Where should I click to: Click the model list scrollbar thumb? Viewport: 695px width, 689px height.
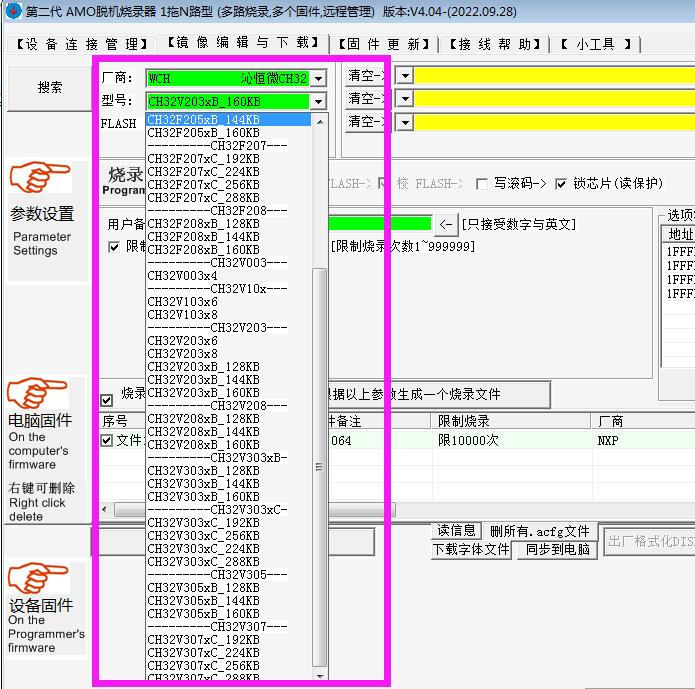point(320,467)
